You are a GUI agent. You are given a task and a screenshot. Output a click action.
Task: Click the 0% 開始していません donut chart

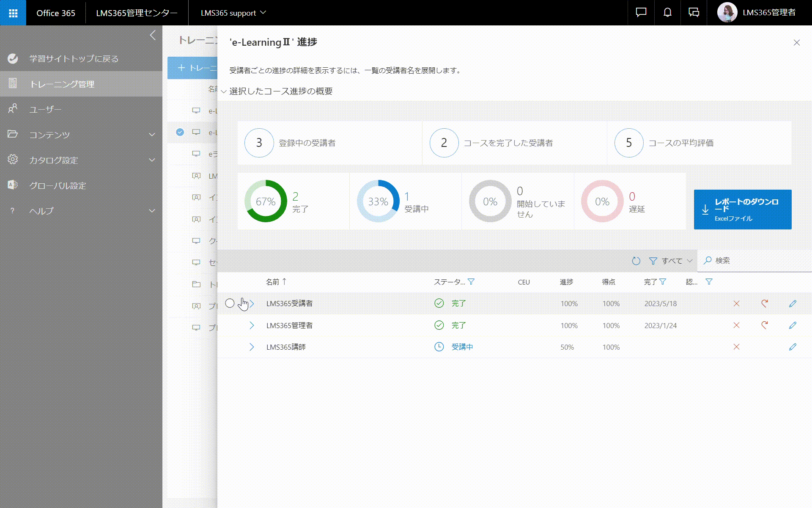click(490, 201)
